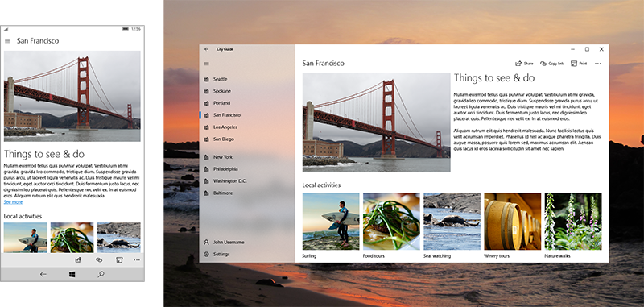Close the City Guide window
This screenshot has width=644, height=307.
(x=601, y=49)
